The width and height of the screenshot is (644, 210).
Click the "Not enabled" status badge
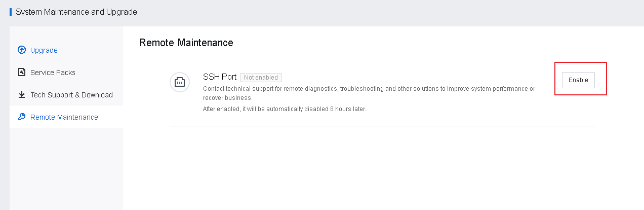pos(261,78)
